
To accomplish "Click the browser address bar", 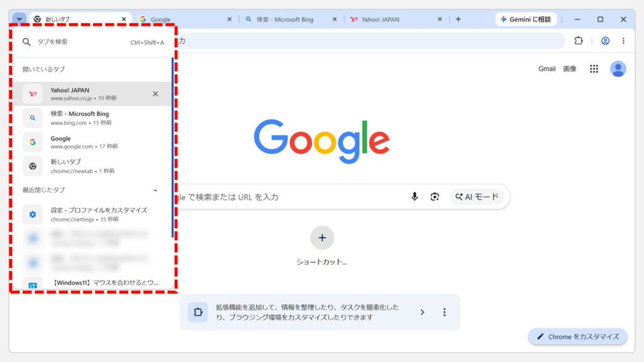I will coord(370,41).
